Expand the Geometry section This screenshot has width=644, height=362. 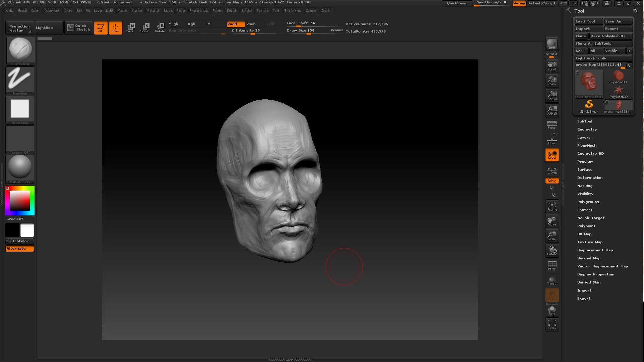click(x=587, y=130)
